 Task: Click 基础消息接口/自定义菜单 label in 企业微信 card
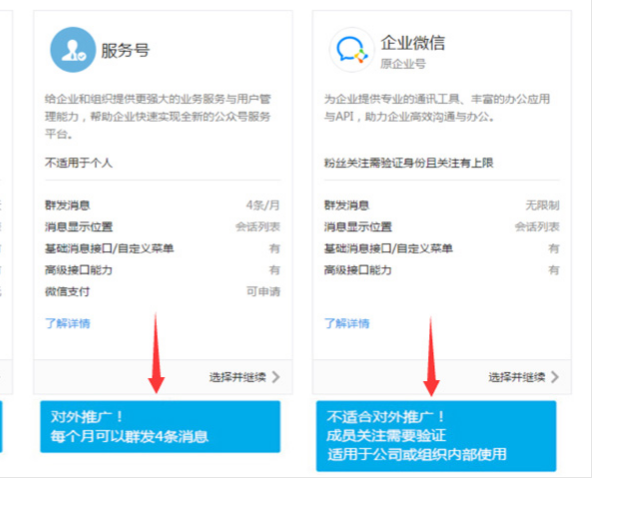pos(388,248)
